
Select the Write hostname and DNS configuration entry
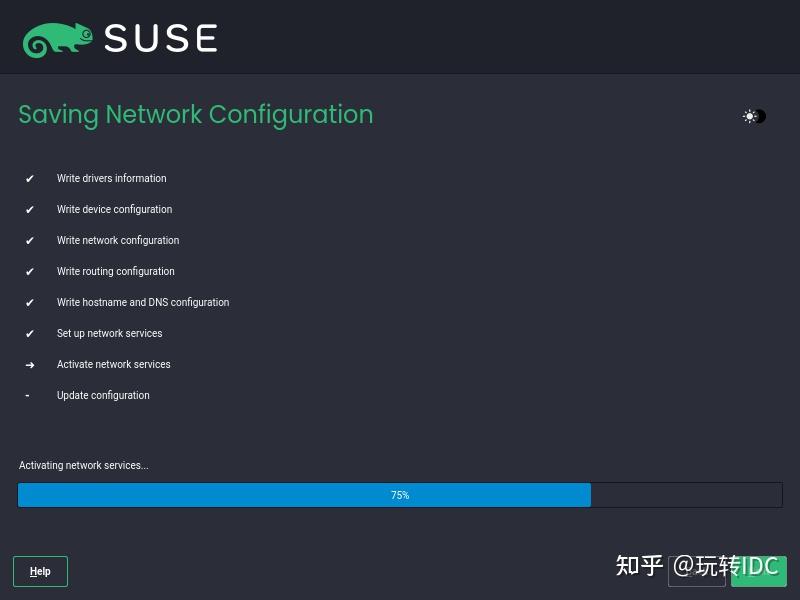[142, 302]
